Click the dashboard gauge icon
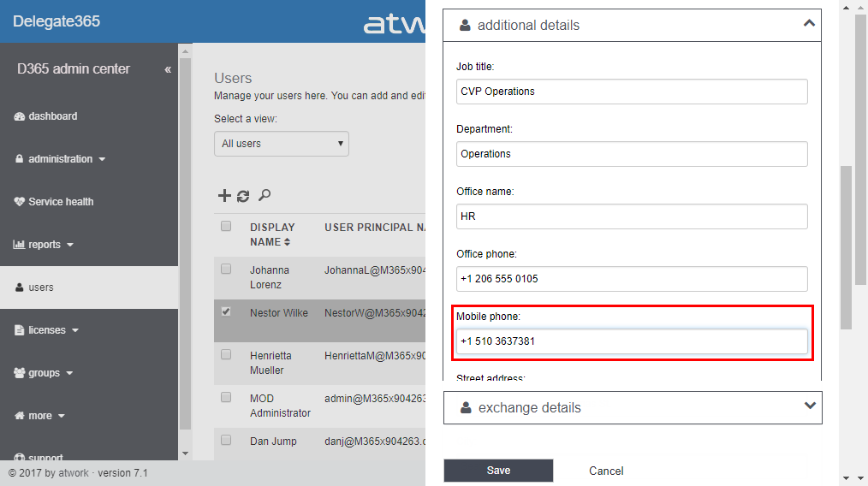 pyautogui.click(x=20, y=116)
